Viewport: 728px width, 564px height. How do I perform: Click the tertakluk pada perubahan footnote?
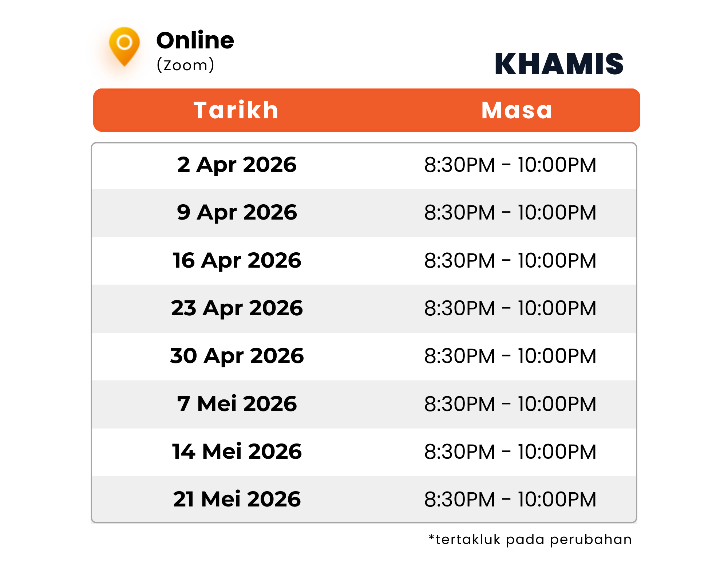[x=530, y=539]
